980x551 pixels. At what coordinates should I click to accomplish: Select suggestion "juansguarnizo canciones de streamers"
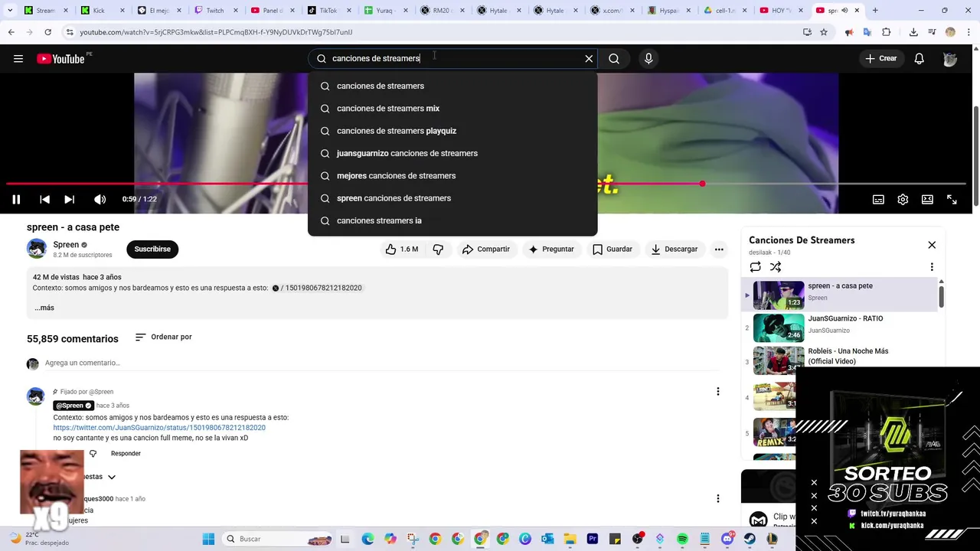452,153
